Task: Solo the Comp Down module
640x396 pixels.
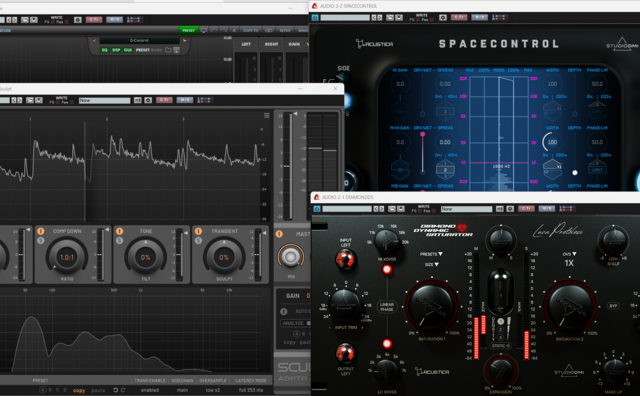Action: 41,240
